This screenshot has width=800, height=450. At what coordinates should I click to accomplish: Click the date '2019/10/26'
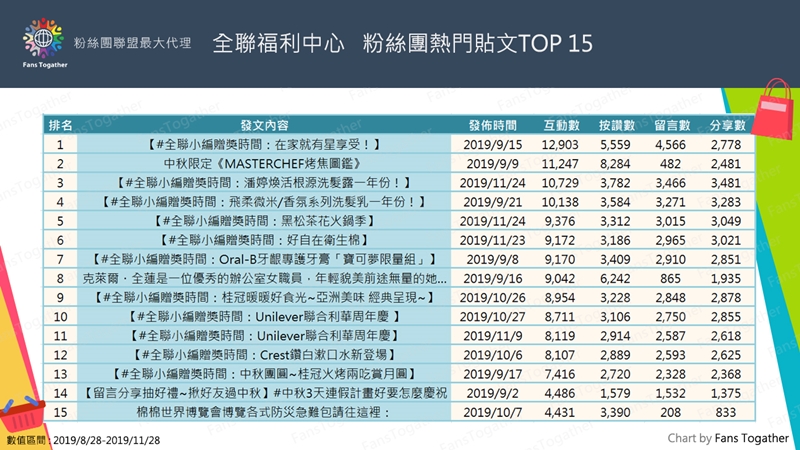pyautogui.click(x=492, y=297)
